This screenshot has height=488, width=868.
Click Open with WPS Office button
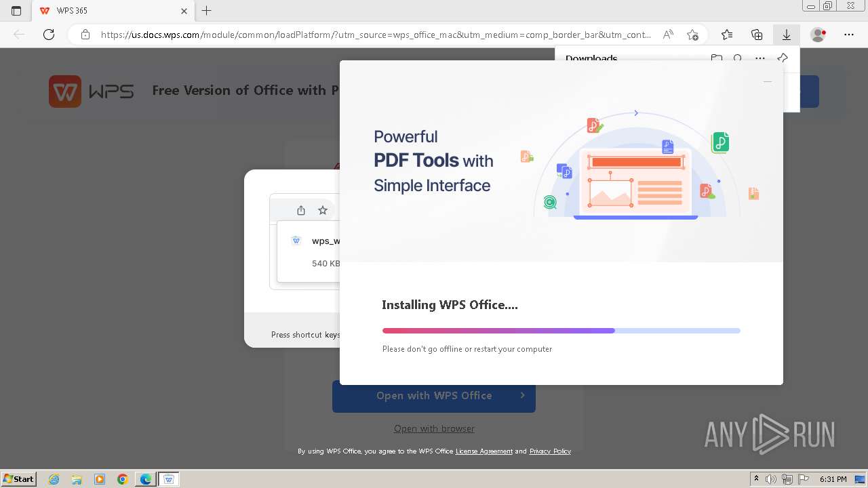434,396
